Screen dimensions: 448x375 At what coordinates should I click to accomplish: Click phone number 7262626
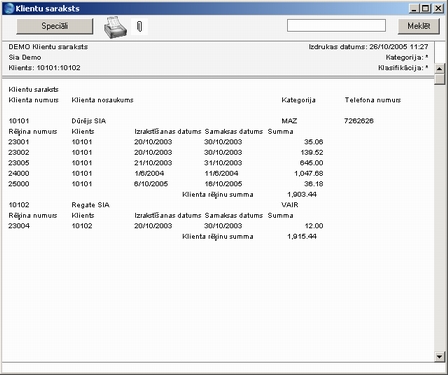(359, 121)
